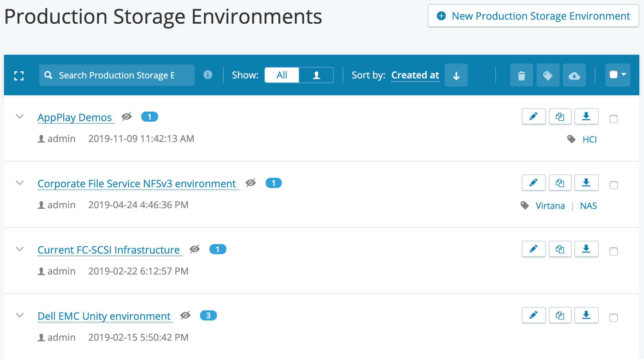Click timestamp 2019-11-09 11:42:13 AM

141,139
